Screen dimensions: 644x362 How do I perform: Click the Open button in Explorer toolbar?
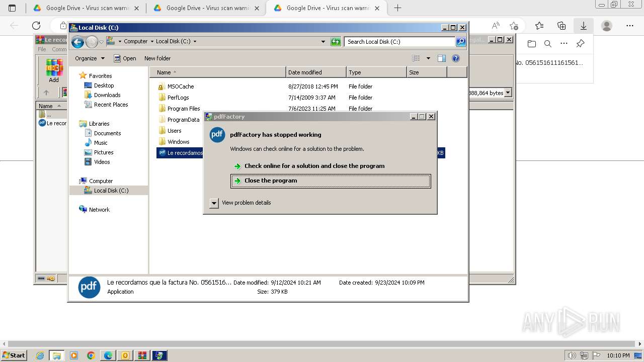[x=125, y=58]
